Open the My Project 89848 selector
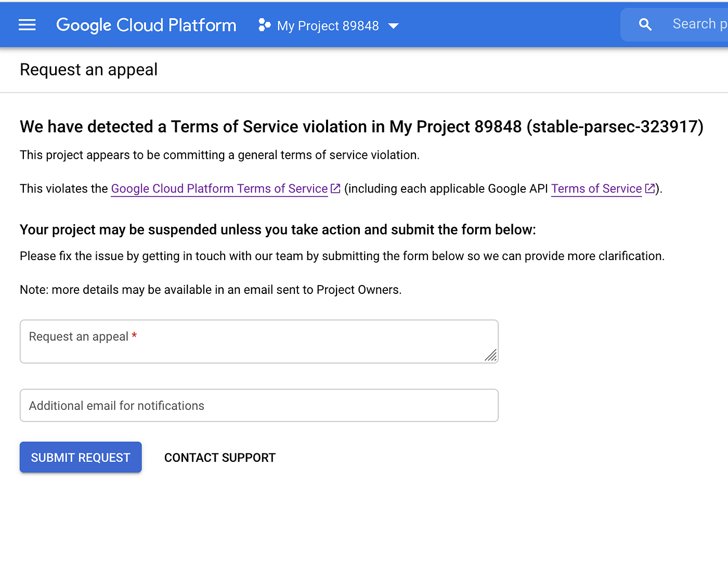 (329, 25)
